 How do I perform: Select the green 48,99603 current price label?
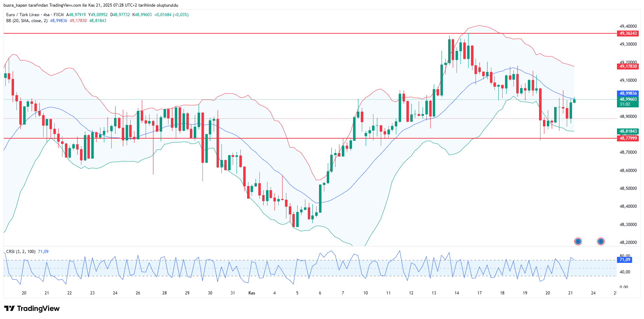click(x=628, y=99)
